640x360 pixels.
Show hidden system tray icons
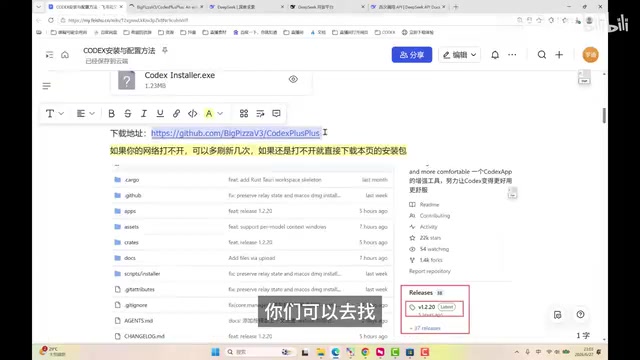pos(517,352)
